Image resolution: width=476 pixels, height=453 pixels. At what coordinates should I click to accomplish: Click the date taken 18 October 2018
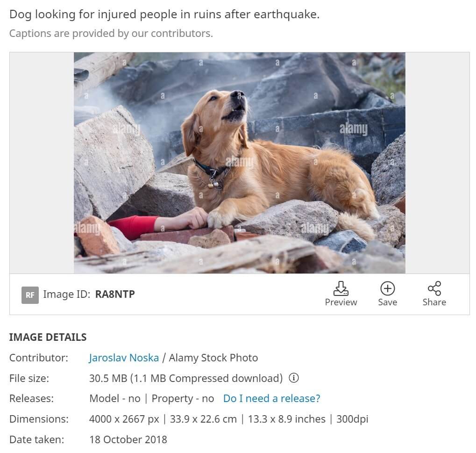(128, 439)
